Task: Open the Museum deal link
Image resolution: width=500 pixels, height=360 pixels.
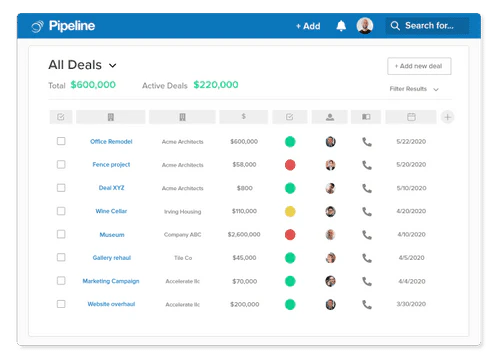Action: 112,235
